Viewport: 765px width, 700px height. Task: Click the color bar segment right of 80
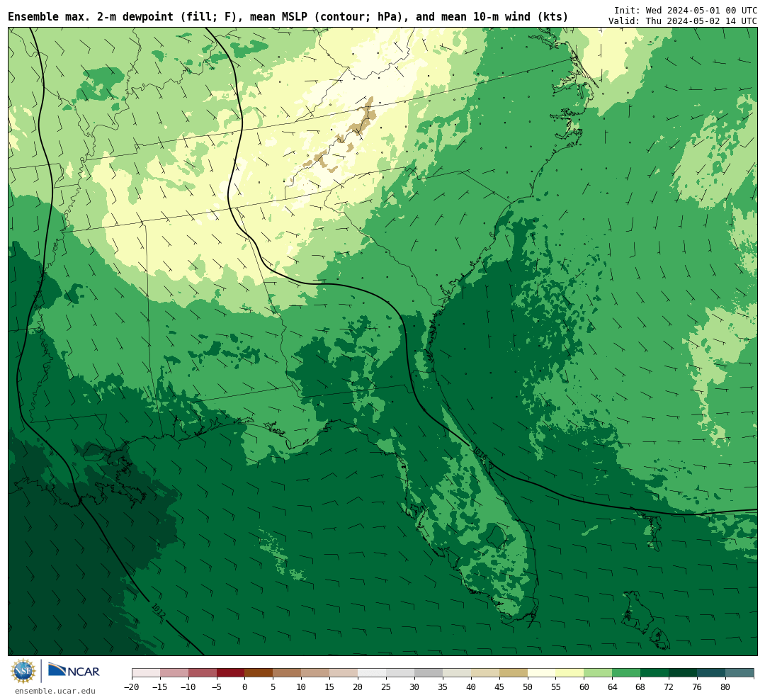click(x=740, y=672)
